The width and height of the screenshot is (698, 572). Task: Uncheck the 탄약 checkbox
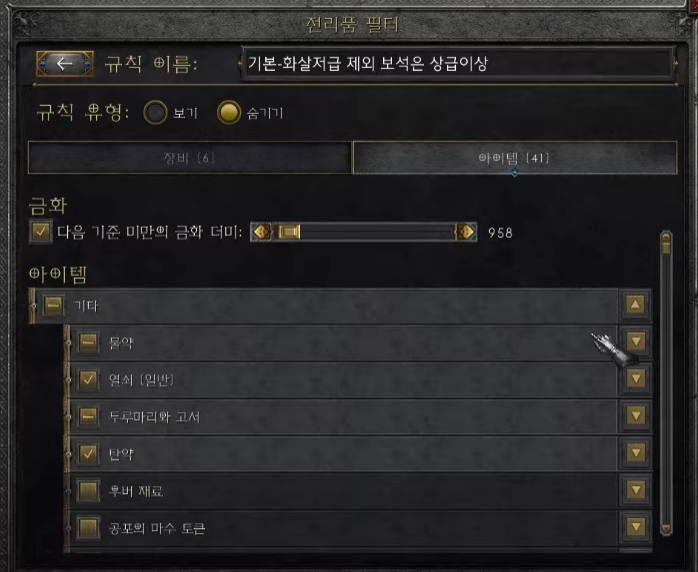coord(88,453)
